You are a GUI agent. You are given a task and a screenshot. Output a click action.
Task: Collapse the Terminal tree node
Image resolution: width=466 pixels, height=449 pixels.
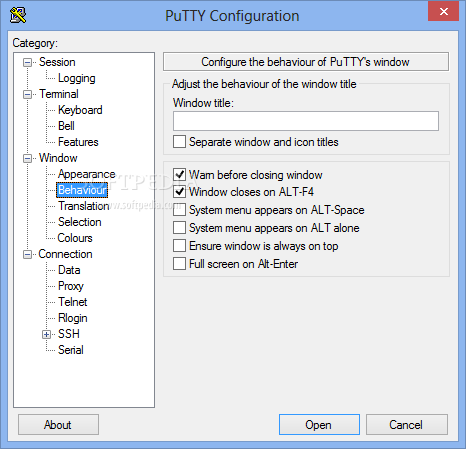[27, 94]
